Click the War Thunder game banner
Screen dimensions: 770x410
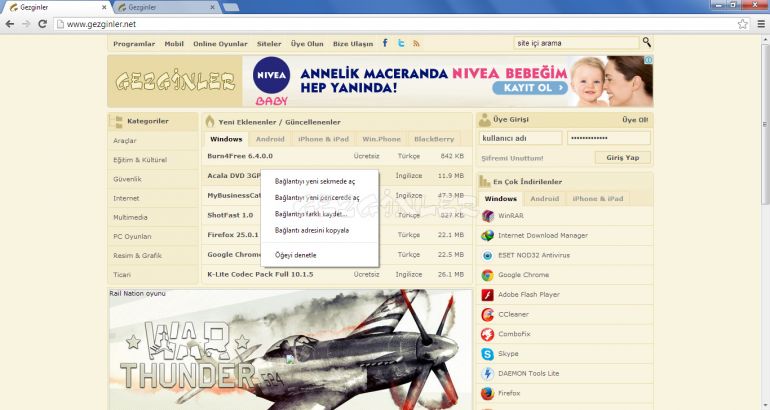[x=290, y=351]
